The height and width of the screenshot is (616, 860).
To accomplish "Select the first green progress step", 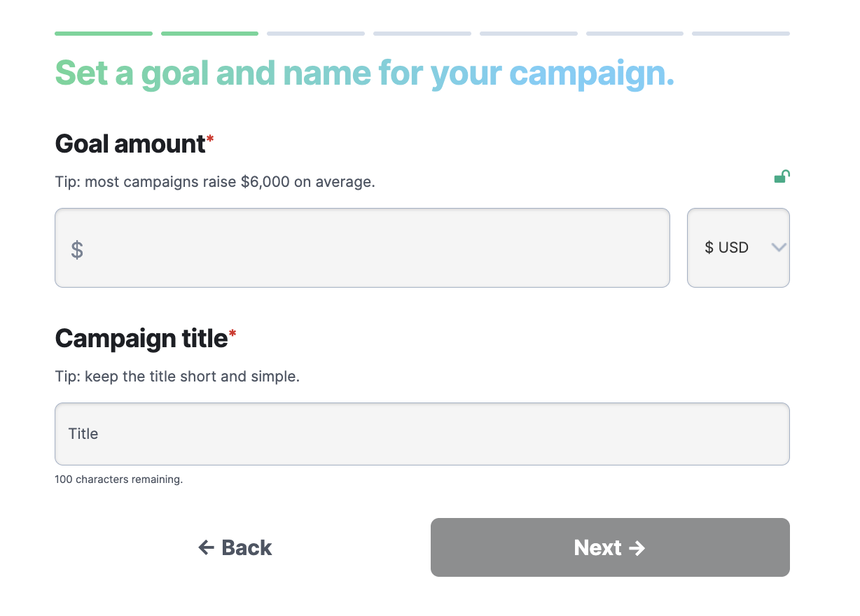I will (x=104, y=34).
